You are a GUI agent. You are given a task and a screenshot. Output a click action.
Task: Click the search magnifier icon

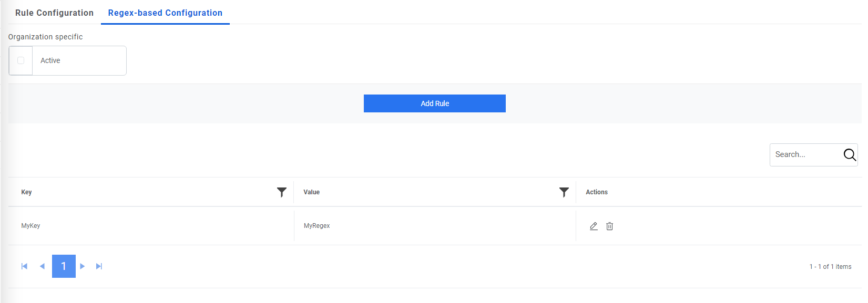(849, 154)
